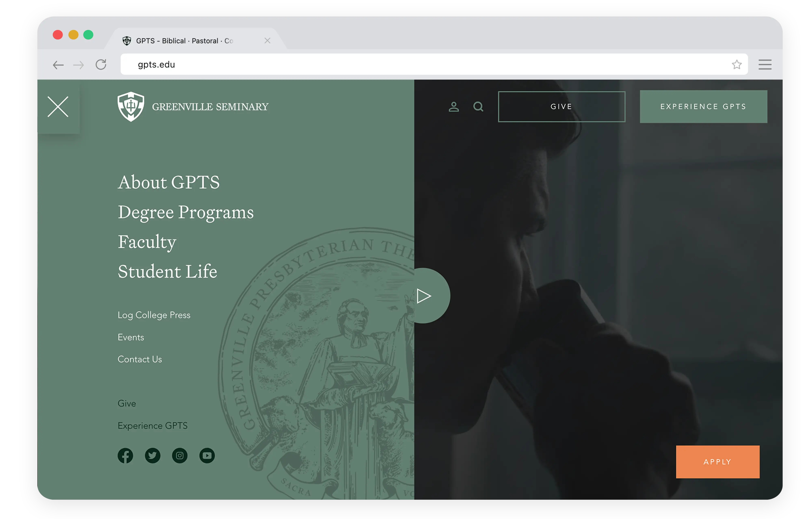812x519 pixels.
Task: Open the user account icon
Action: (x=454, y=107)
